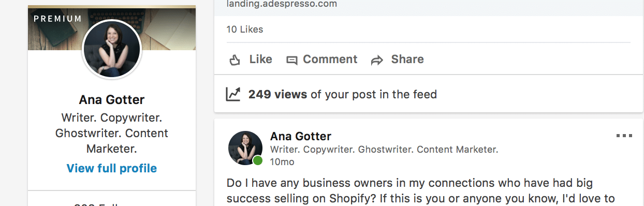Click the post views chart icon

pos(233,94)
